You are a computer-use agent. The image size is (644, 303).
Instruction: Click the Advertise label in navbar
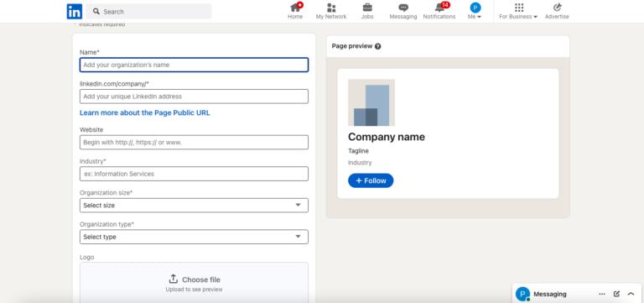point(557,17)
